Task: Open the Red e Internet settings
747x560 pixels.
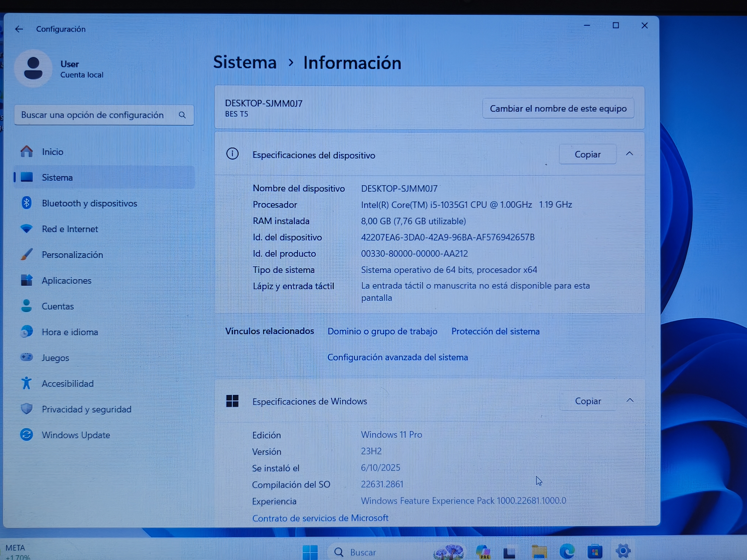Action: point(70,229)
